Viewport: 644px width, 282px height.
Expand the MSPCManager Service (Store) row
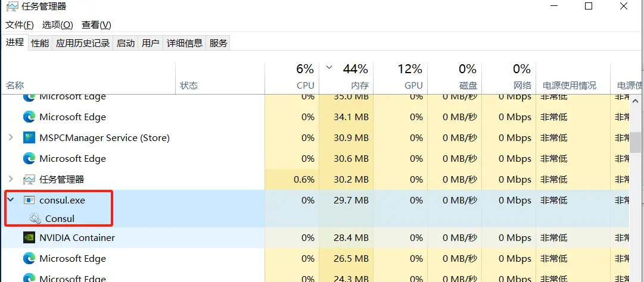pos(11,138)
